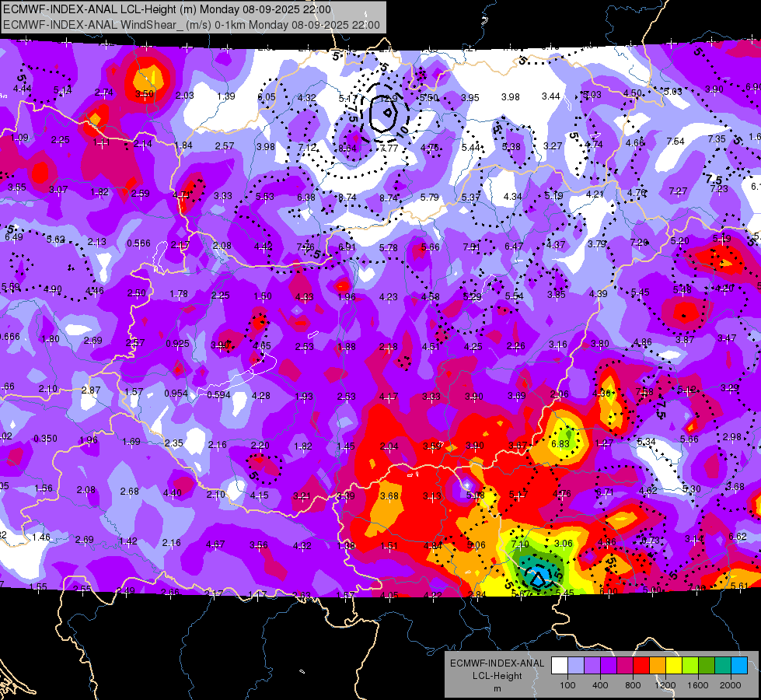Click the LCL-Height label in the legend
The image size is (761, 700).
(497, 676)
